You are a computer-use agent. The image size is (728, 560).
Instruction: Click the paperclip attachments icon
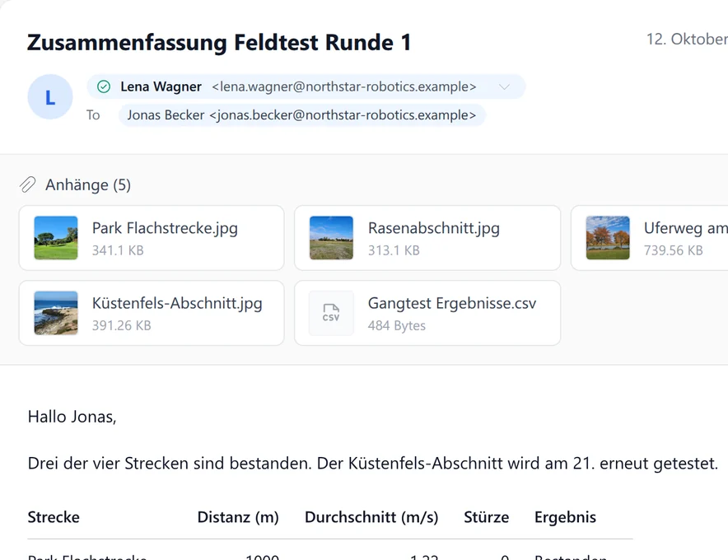pos(28,184)
